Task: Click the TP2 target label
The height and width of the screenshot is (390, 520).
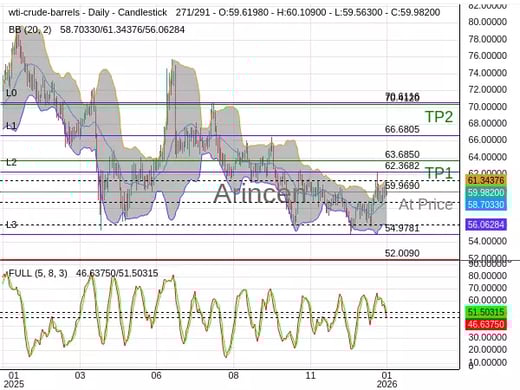Action: coord(439,117)
